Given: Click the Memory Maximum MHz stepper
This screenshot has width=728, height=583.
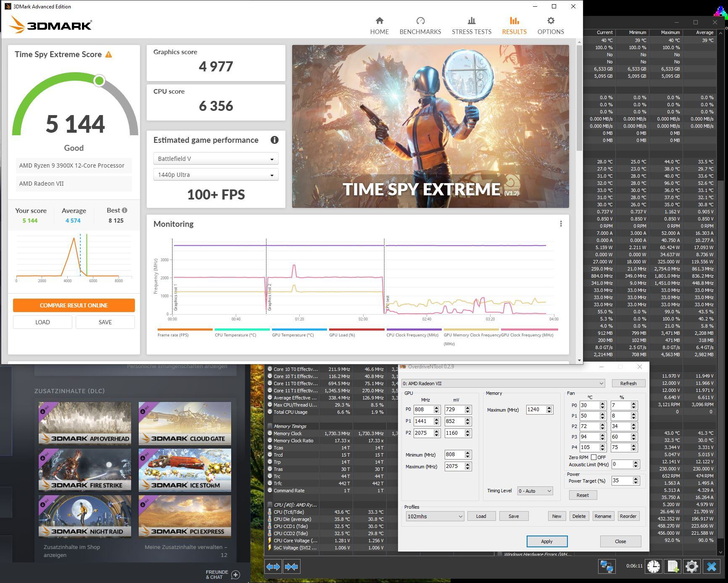Looking at the screenshot, I should click(549, 410).
